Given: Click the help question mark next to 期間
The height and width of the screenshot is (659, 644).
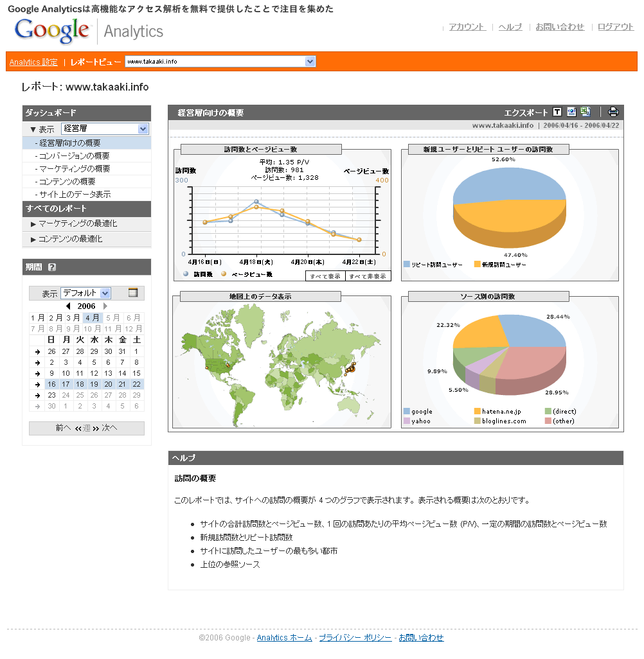Looking at the screenshot, I should coord(52,267).
